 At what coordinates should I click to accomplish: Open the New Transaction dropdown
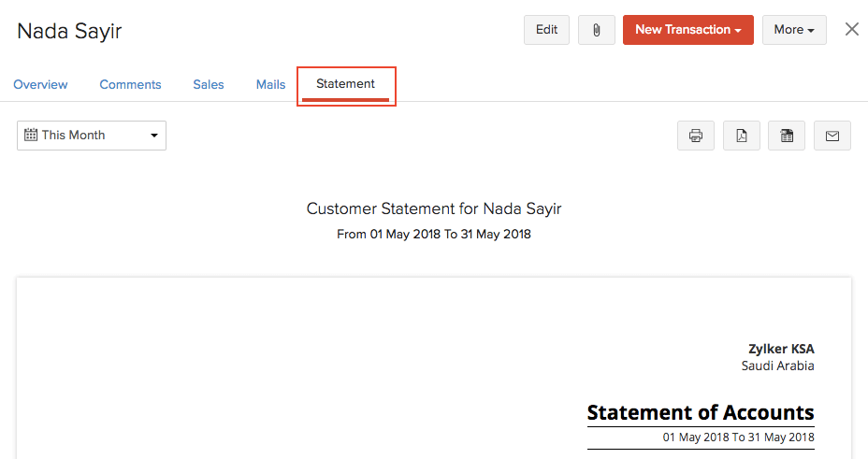(x=687, y=30)
